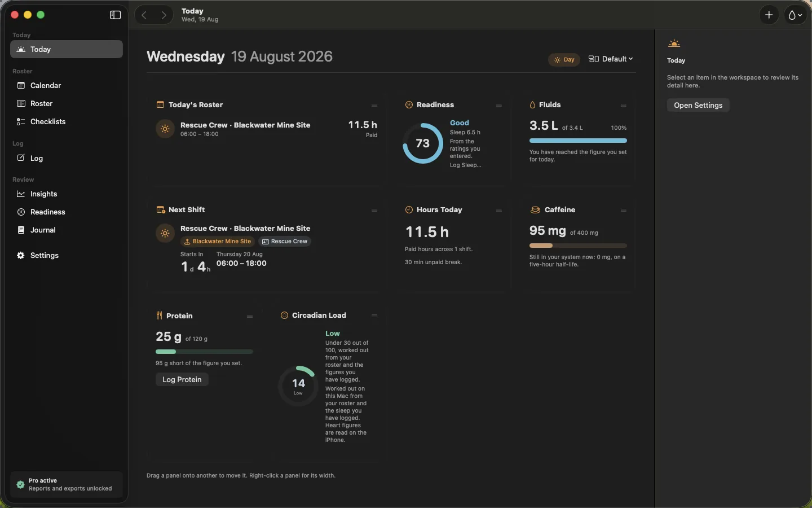Open Checklists in the sidebar

[x=67, y=122]
